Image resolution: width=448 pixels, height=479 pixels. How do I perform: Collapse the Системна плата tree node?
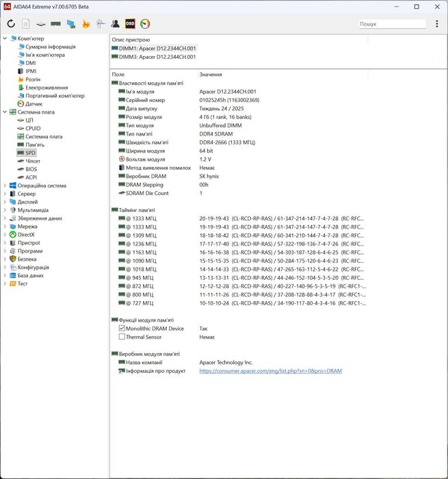pyautogui.click(x=5, y=112)
